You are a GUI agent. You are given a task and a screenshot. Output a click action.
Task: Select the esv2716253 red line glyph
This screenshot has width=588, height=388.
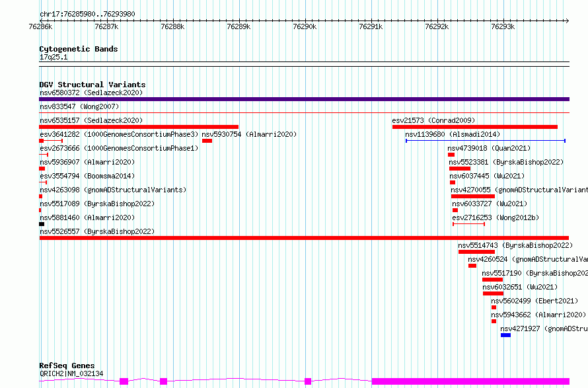pyautogui.click(x=469, y=224)
